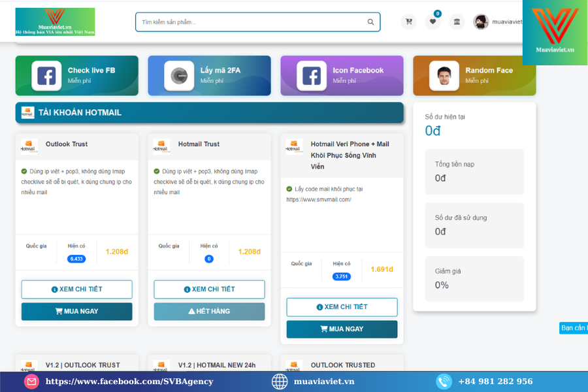Click the search magnifier icon
Image resolution: width=588 pixels, height=392 pixels.
tap(370, 22)
